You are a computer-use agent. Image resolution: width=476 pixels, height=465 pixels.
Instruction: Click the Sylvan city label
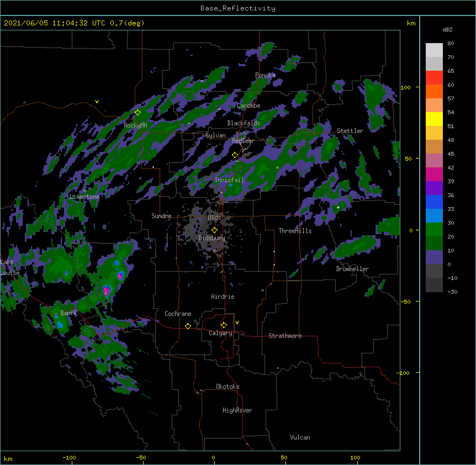(x=215, y=135)
